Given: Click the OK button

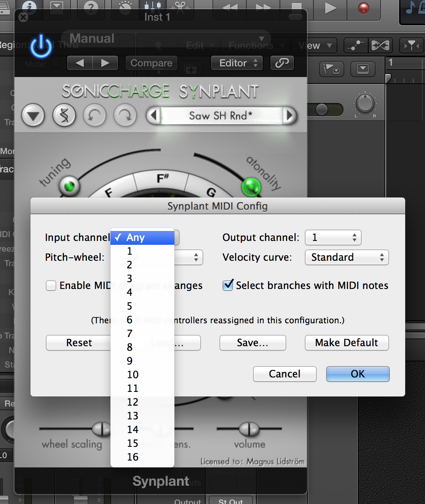Looking at the screenshot, I should tap(358, 374).
